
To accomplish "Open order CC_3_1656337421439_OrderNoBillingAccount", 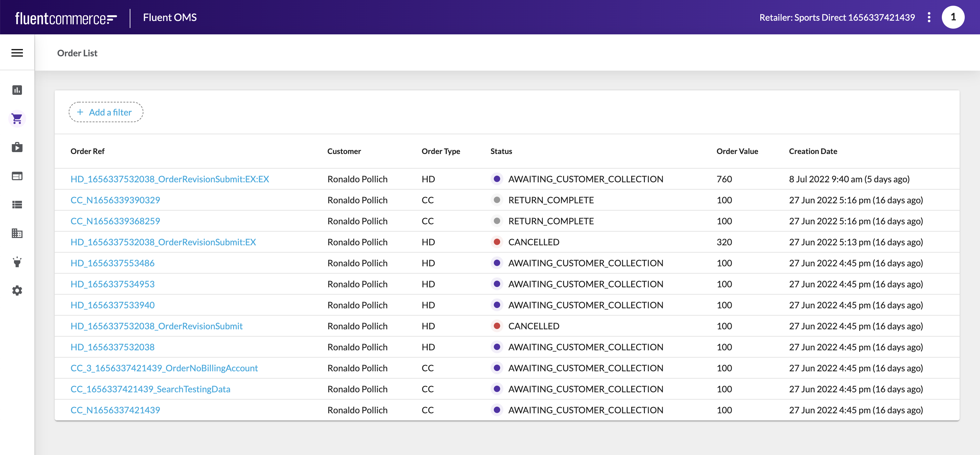I will pyautogui.click(x=164, y=368).
